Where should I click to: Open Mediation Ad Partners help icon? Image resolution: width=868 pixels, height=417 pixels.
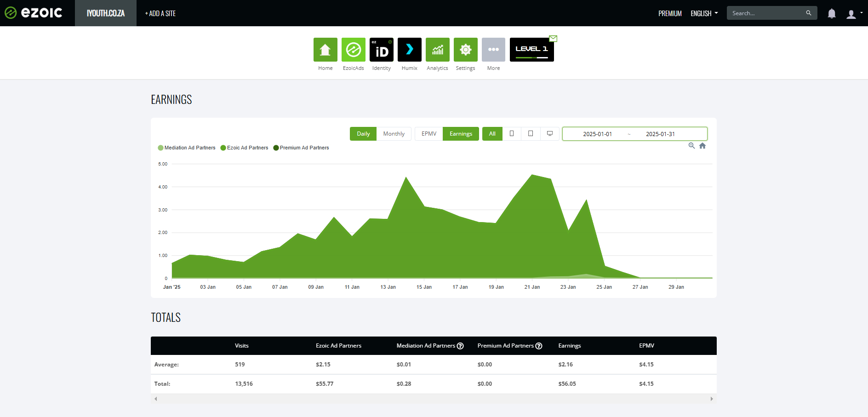point(460,346)
